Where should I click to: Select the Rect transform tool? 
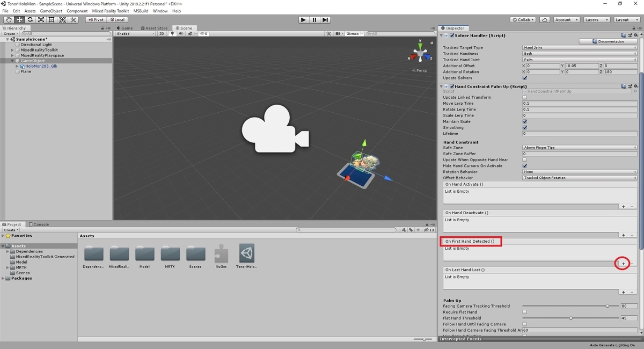(x=52, y=20)
